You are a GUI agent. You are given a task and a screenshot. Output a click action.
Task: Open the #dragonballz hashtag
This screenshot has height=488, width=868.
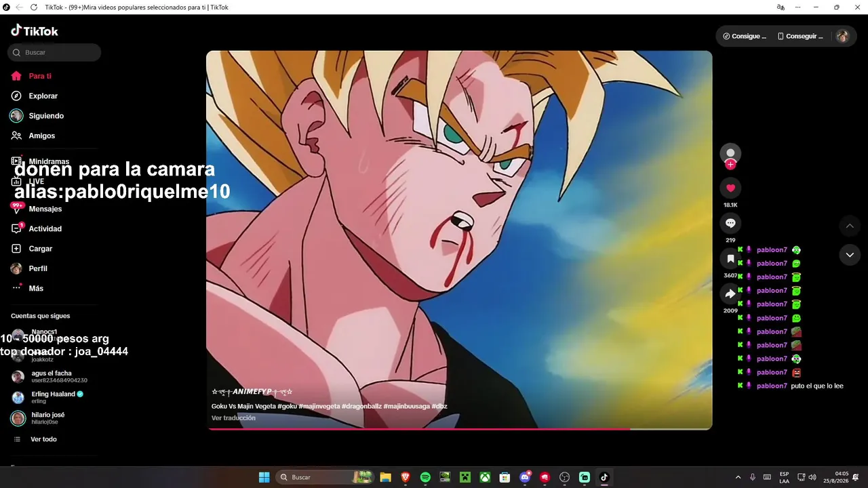[361, 407]
